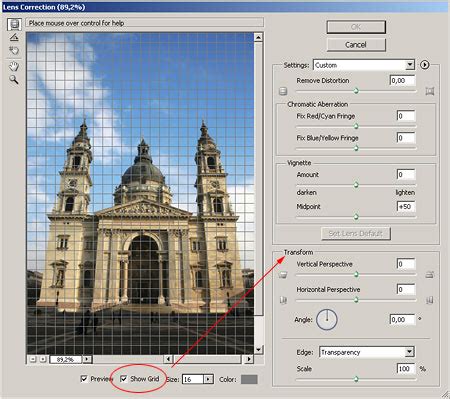
Task: Select the Hand tool
Action: 14,66
